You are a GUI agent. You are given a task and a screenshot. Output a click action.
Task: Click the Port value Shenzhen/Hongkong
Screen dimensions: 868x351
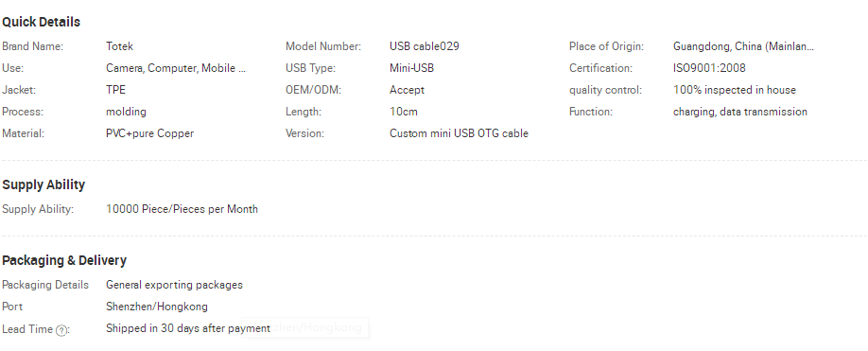click(157, 307)
